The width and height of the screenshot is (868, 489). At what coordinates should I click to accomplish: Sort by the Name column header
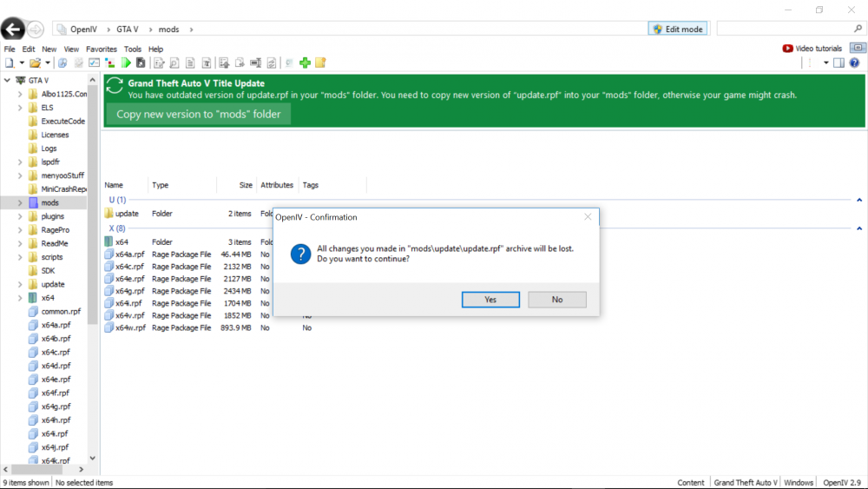click(x=114, y=185)
